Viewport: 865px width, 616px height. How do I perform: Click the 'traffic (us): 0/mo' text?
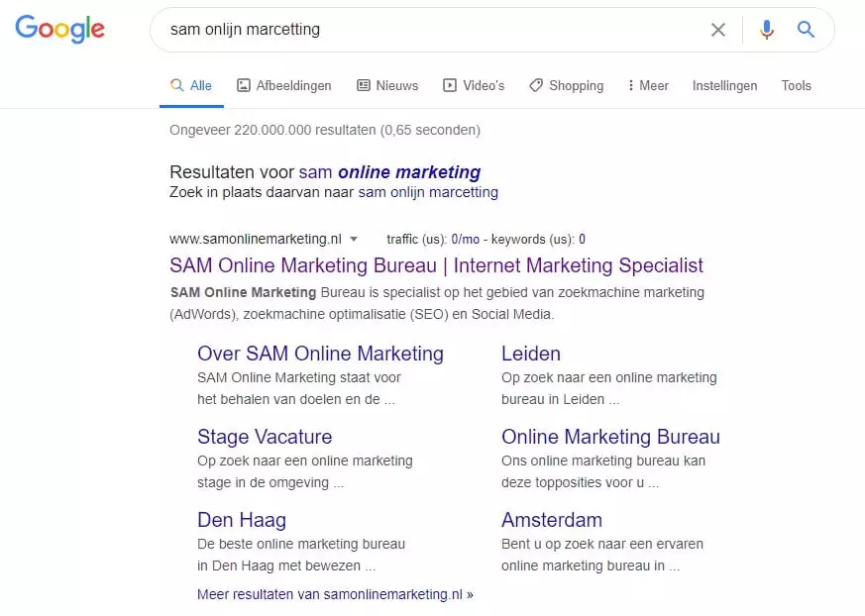[x=433, y=240]
